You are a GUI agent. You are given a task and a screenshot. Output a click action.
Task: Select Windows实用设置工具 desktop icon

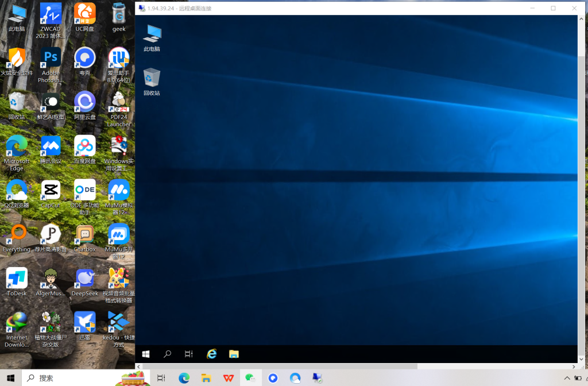[119, 153]
